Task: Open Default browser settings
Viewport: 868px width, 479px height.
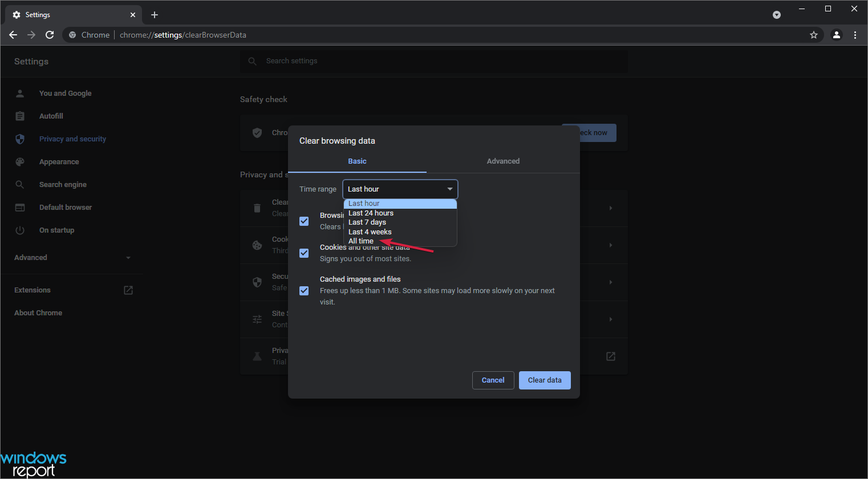Action: coord(66,207)
